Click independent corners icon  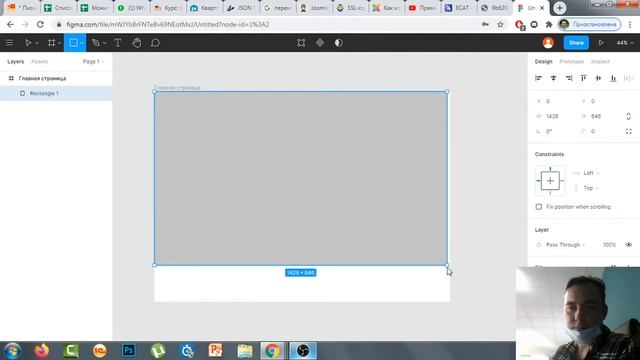[629, 131]
